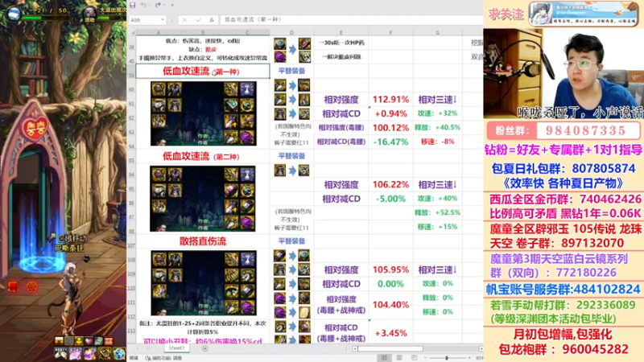Select the 释放: +52.5% cell
Image resolution: width=644 pixels, height=362 pixels.
[x=437, y=212]
